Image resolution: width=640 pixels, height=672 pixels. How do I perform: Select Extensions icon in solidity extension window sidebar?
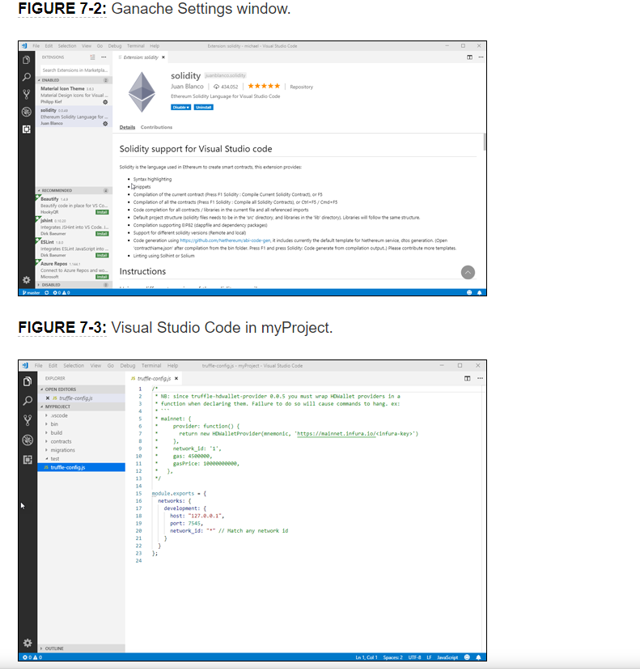click(x=27, y=129)
